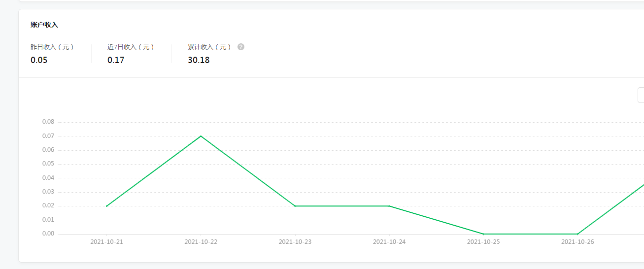Screen dimensions: 644x269
Task: Click the chart point for 2021-10-23
Action: tap(295, 206)
